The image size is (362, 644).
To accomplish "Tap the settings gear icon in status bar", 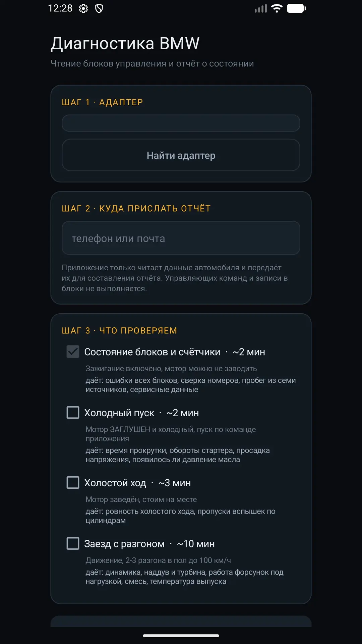I will 83,8.
